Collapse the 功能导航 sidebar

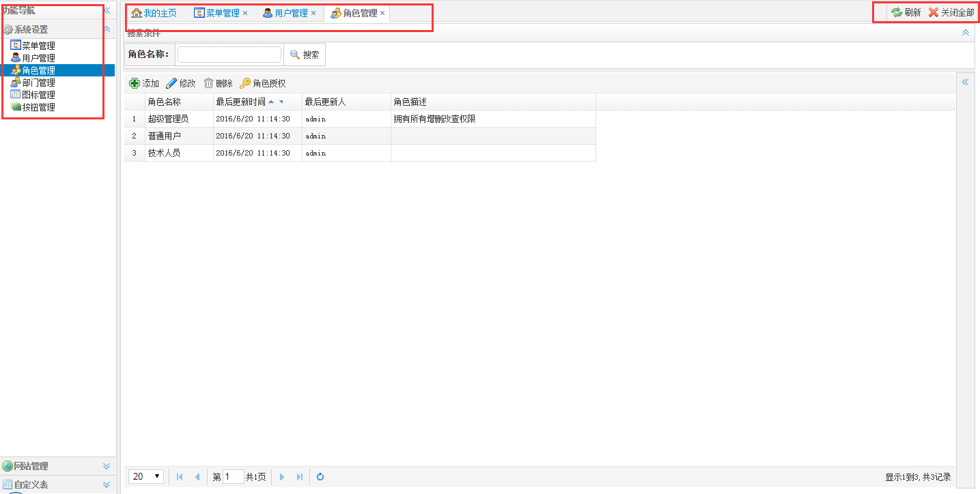click(107, 10)
